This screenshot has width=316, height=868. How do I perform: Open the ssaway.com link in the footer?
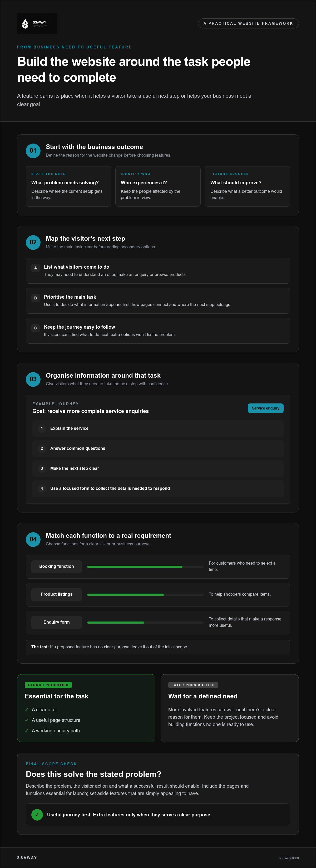(289, 857)
